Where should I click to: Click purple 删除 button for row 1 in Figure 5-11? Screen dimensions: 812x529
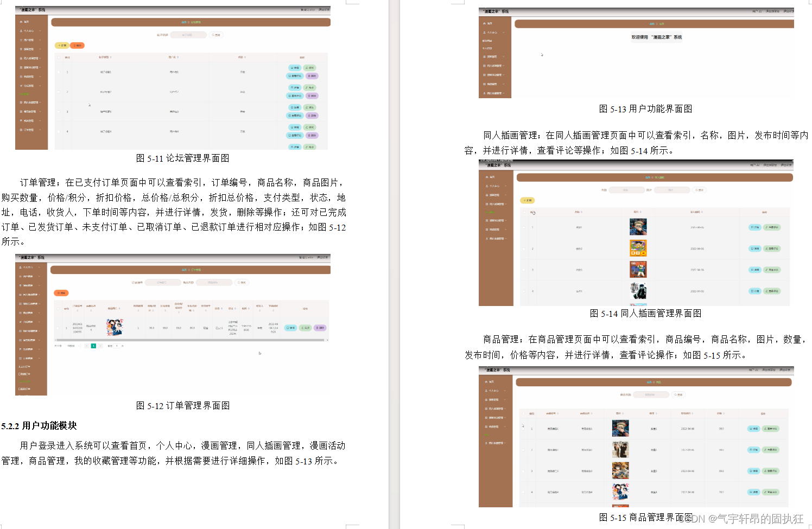point(312,76)
